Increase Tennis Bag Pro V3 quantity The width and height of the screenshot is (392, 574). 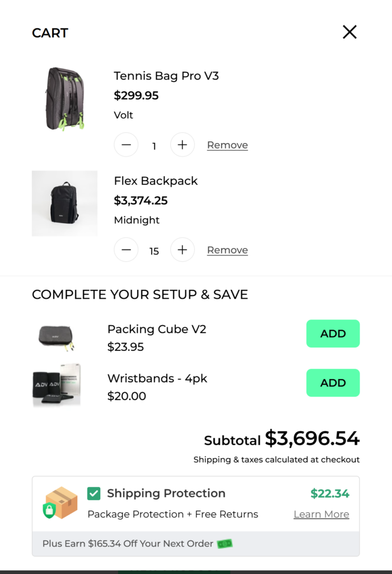pyautogui.click(x=182, y=145)
